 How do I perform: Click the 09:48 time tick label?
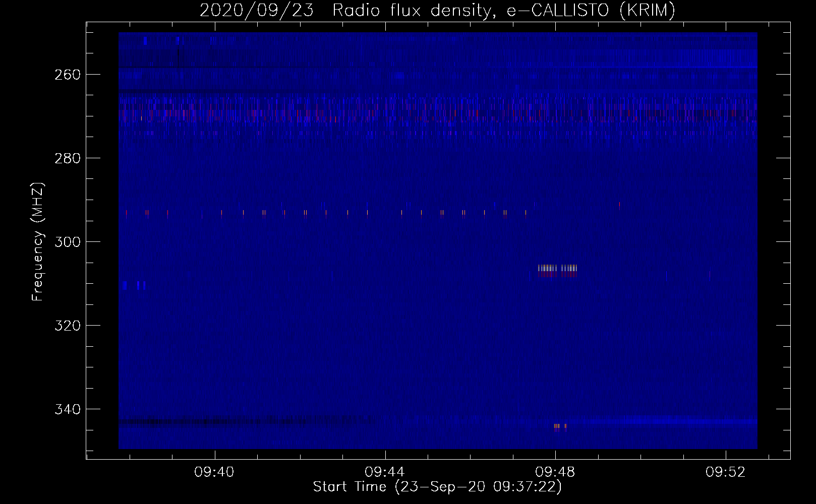[555, 472]
